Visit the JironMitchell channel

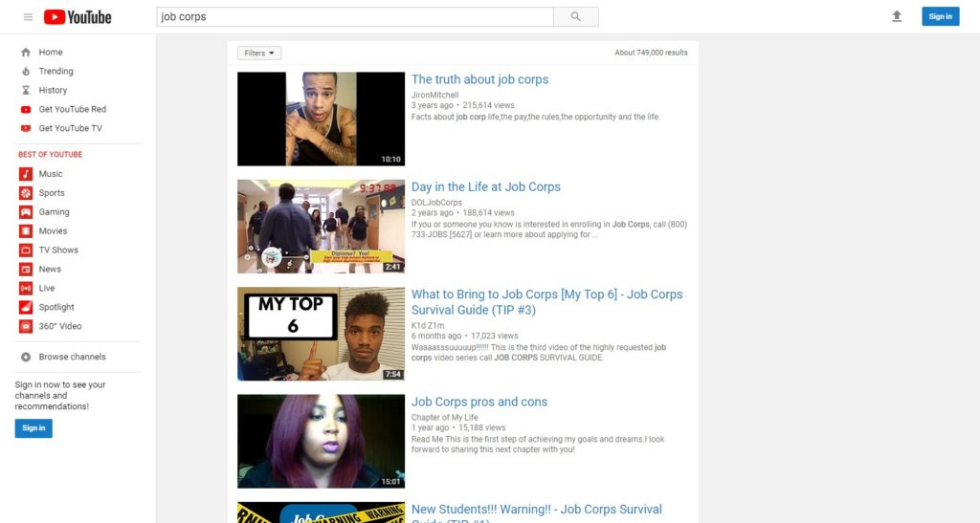point(435,95)
